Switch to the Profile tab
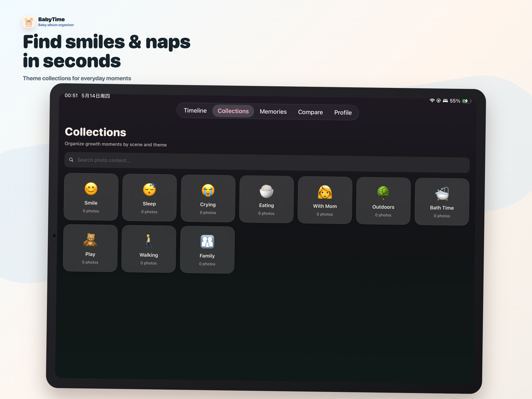This screenshot has width=532, height=399. pos(343,113)
